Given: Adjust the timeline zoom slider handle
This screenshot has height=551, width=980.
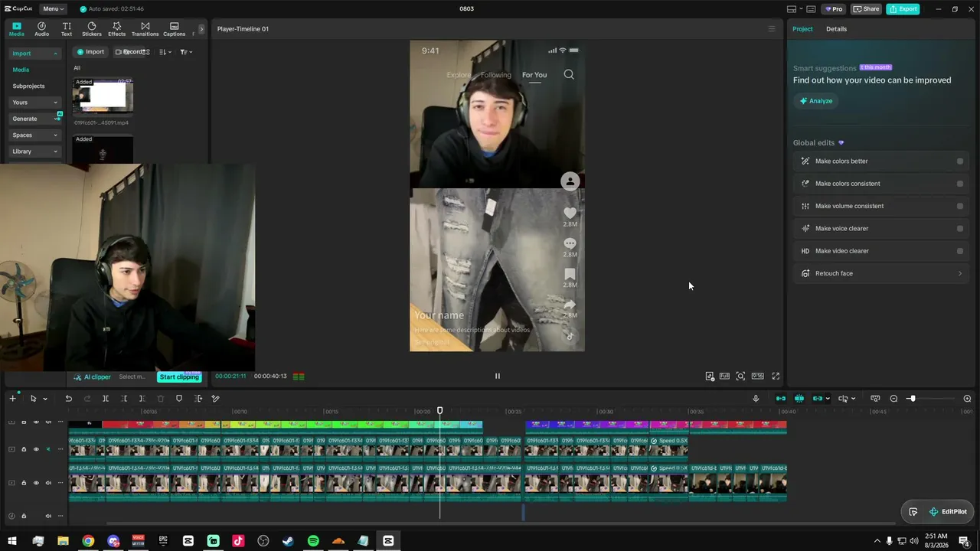Looking at the screenshot, I should [912, 399].
